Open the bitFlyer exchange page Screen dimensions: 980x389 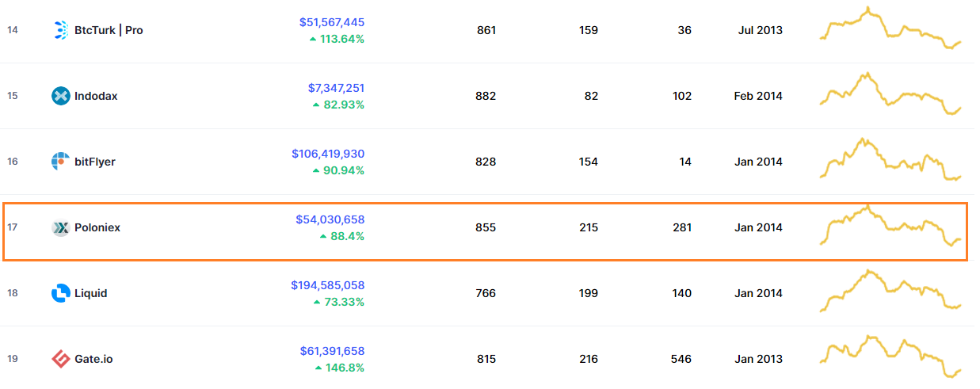coord(95,162)
